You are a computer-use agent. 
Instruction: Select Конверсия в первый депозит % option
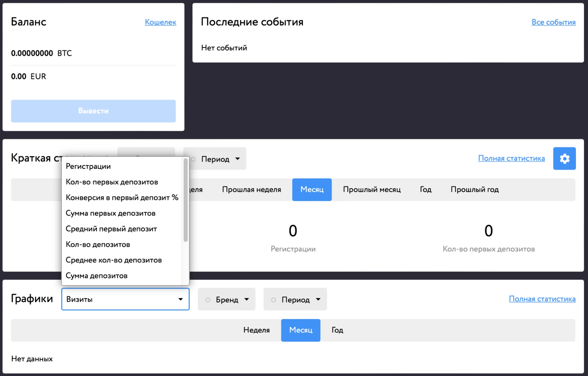(122, 197)
